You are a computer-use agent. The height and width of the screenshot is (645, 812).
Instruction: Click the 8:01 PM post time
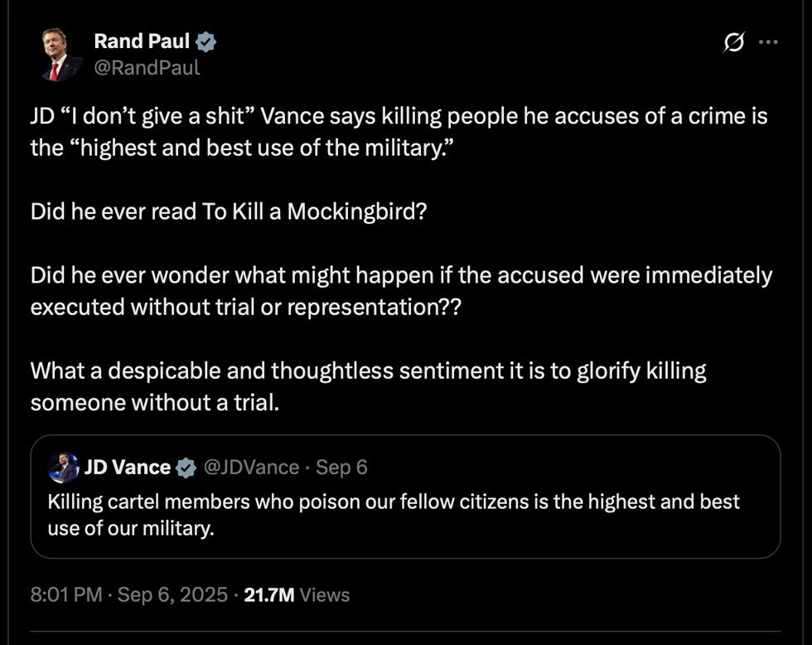(67, 594)
